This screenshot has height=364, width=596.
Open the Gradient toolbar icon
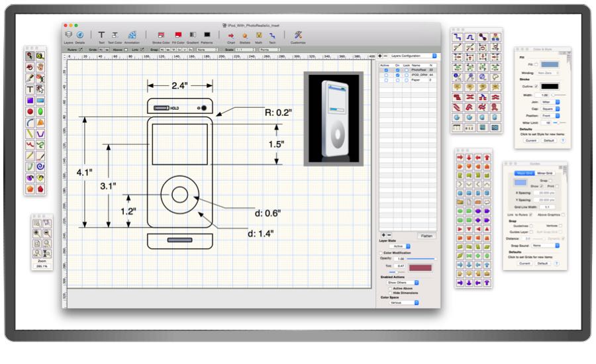click(x=193, y=34)
